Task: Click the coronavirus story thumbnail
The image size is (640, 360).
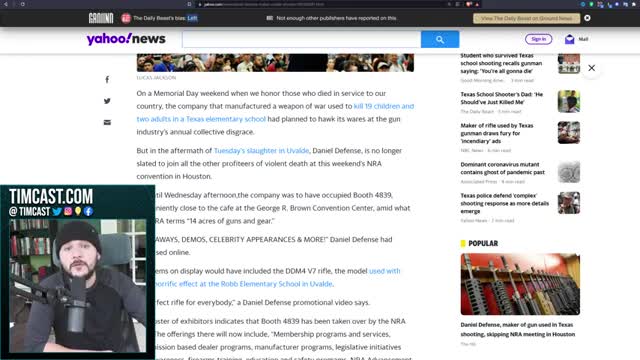Action: point(569,171)
